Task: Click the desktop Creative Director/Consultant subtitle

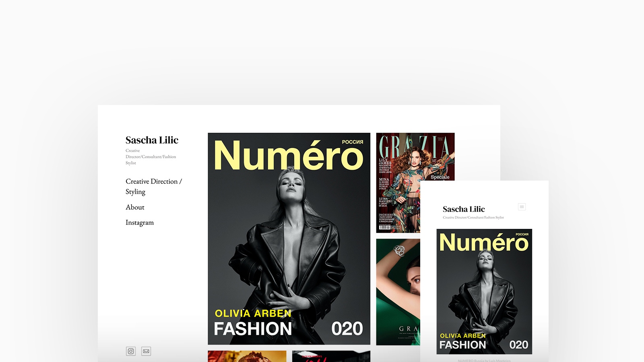Action: (x=151, y=156)
